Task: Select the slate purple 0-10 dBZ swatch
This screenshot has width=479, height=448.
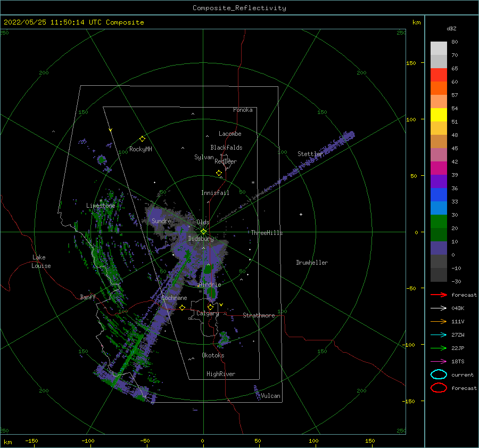Action: 439,248
